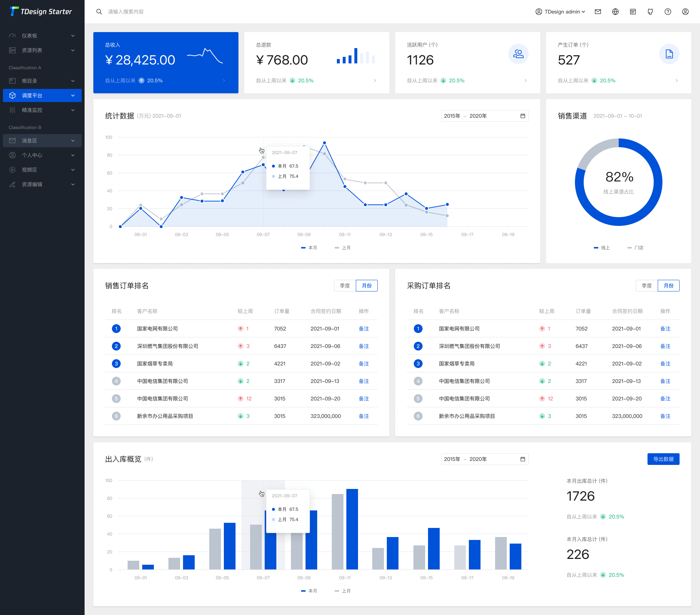Click the user avatar icon at top right
This screenshot has height=615, width=700.
coord(686,12)
